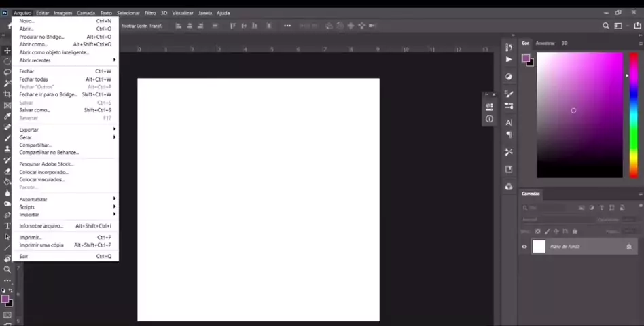
Task: Open the search magnifier icon top right
Action: pyautogui.click(x=606, y=26)
